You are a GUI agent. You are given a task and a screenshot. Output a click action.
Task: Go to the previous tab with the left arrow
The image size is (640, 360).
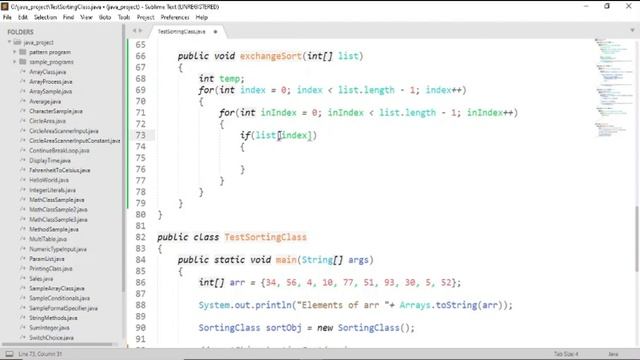[134, 31]
